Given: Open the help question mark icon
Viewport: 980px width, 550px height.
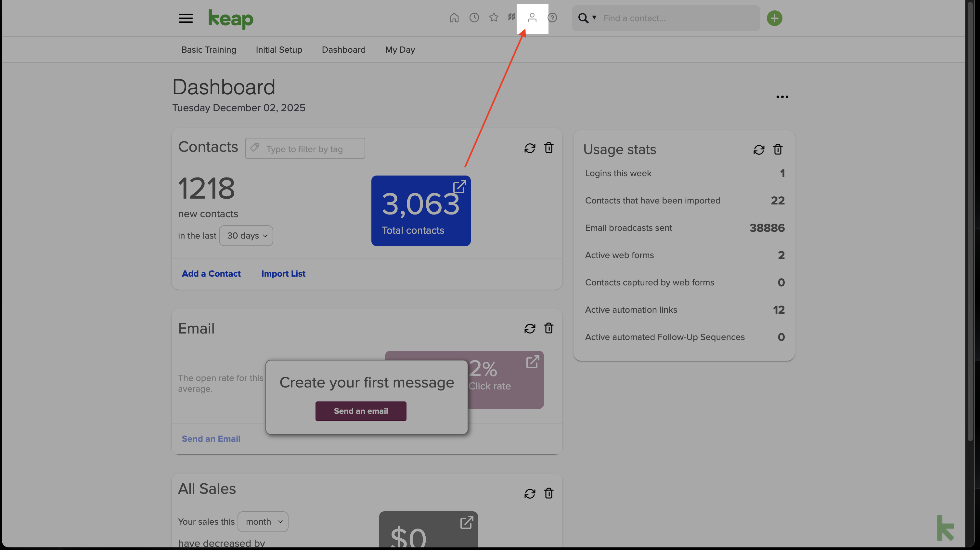Looking at the screenshot, I should click(552, 18).
